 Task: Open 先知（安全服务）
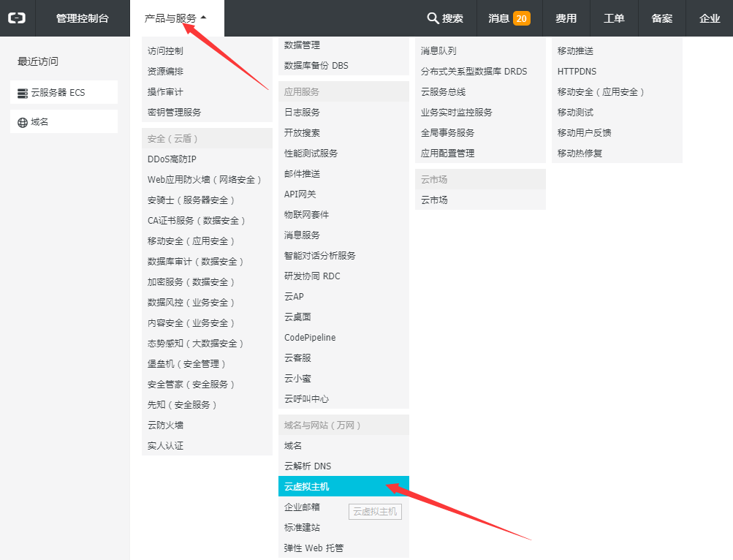[x=182, y=405]
